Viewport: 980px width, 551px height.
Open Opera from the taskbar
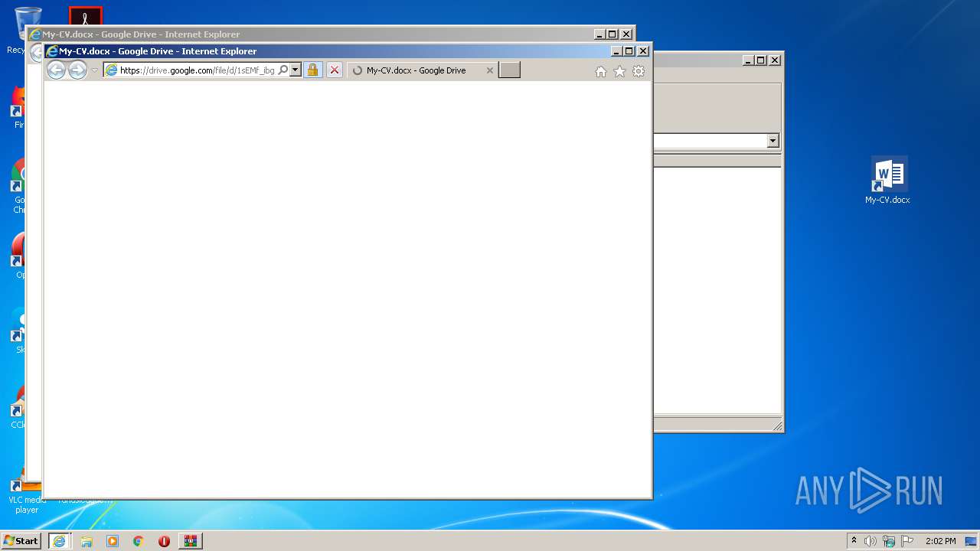[164, 541]
